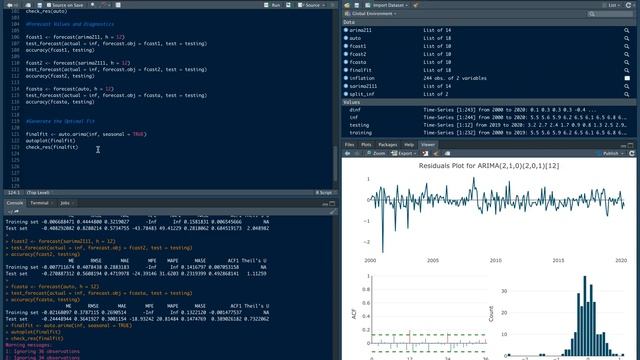This screenshot has width=640, height=360.
Task: Click the Viewer back arrow icon
Action: [347, 153]
